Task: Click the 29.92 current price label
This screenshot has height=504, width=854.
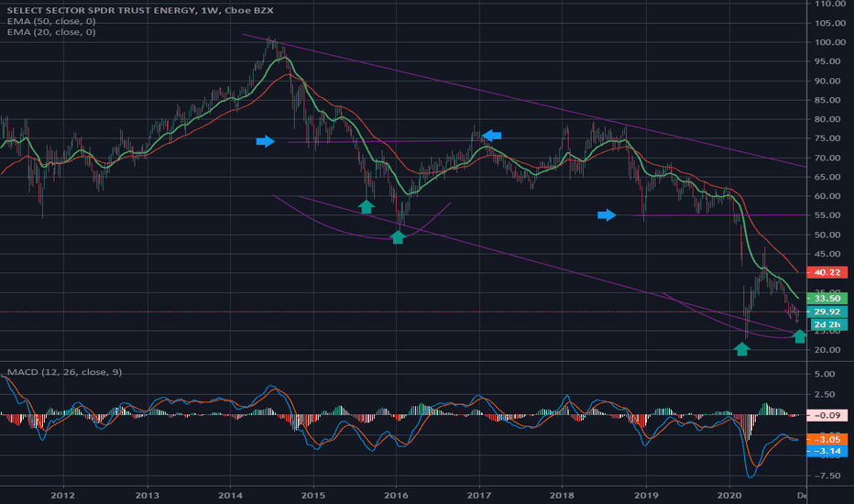Action: coord(827,312)
